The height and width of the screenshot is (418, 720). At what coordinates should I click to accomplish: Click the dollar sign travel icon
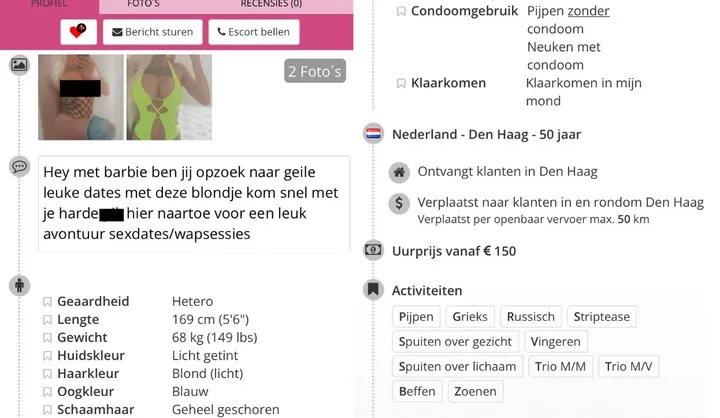coord(399,203)
